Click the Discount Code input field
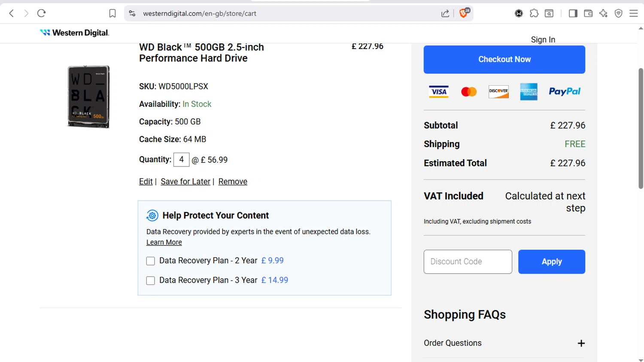The height and width of the screenshot is (362, 644). click(468, 262)
